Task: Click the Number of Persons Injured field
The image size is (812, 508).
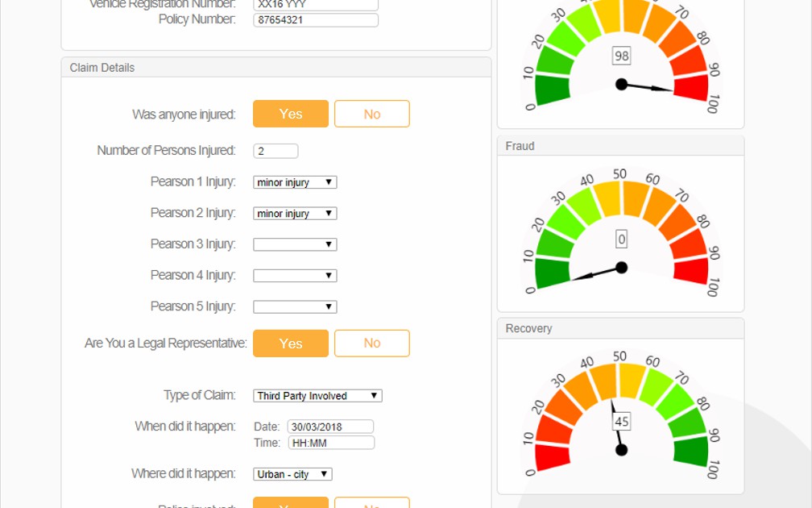Action: (275, 151)
